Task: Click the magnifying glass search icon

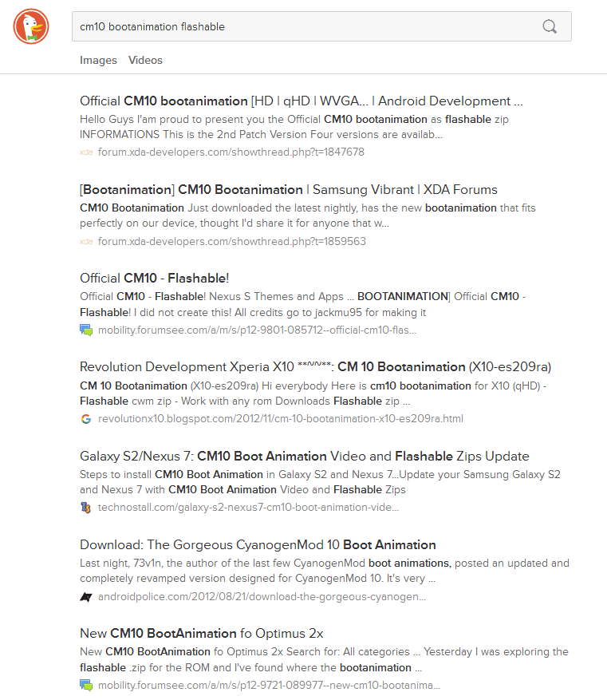Action: pyautogui.click(x=550, y=27)
